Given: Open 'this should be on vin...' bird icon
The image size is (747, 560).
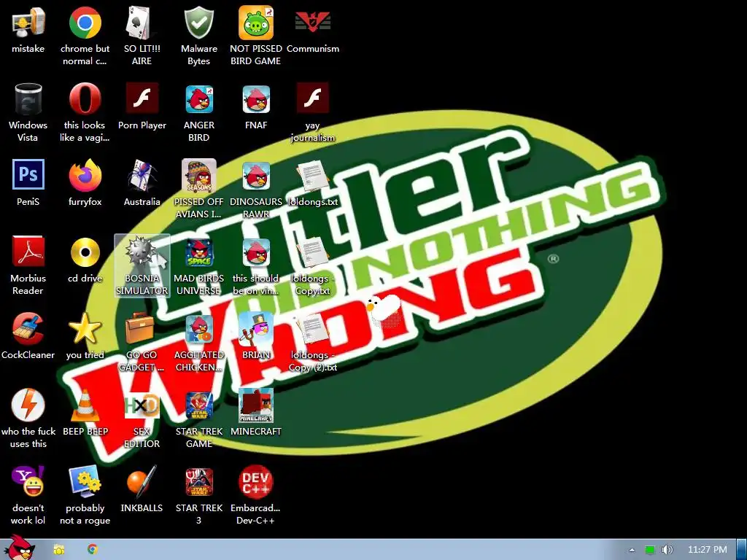Looking at the screenshot, I should [x=256, y=253].
